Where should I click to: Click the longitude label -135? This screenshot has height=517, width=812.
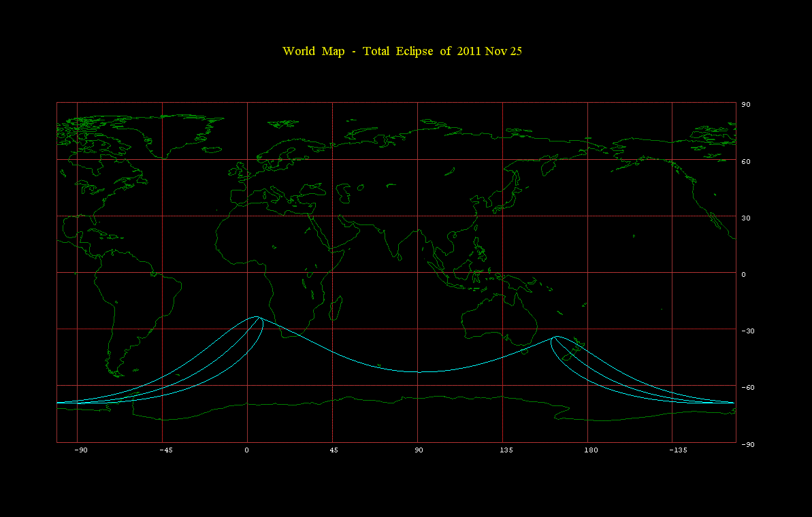pyautogui.click(x=678, y=450)
